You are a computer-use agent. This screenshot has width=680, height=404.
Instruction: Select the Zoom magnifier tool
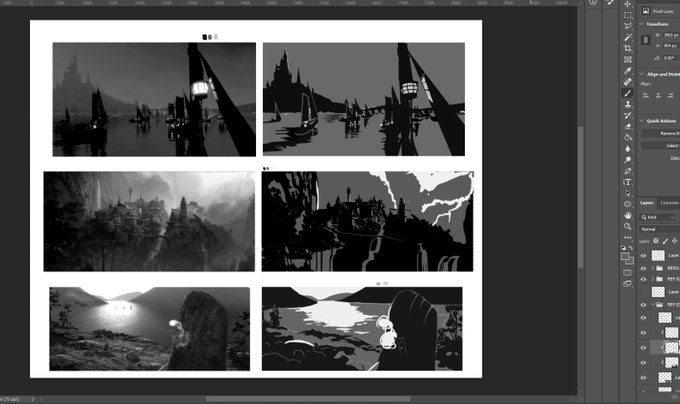click(x=628, y=226)
